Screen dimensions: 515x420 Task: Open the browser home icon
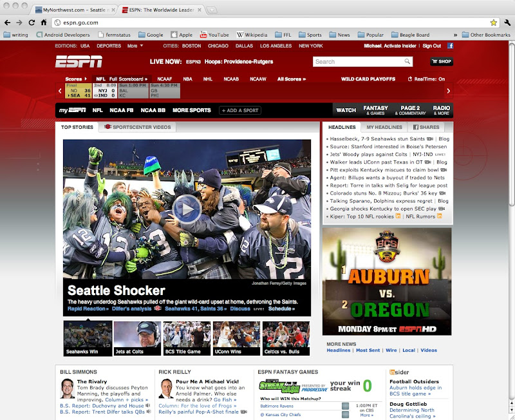[x=44, y=23]
